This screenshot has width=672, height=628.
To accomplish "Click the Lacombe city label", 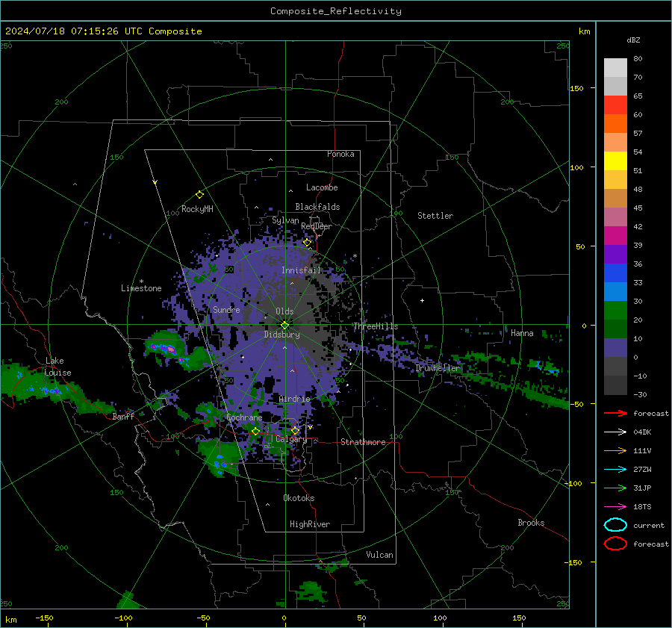I will click(322, 187).
